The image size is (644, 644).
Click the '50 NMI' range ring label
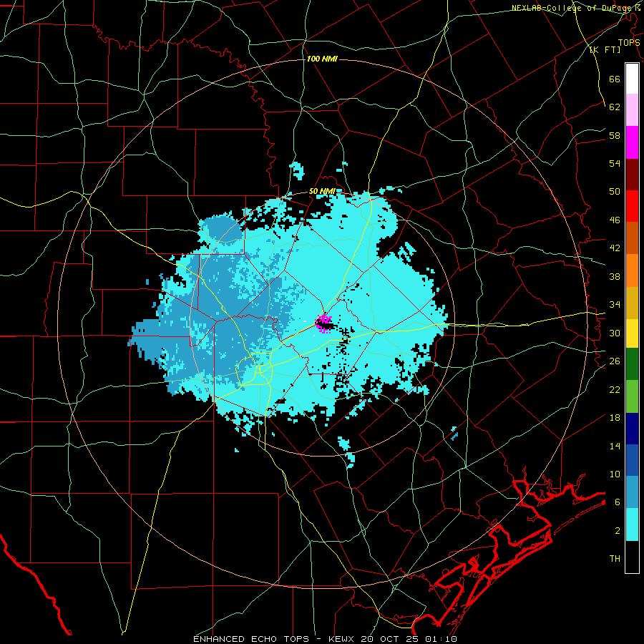coord(322,191)
